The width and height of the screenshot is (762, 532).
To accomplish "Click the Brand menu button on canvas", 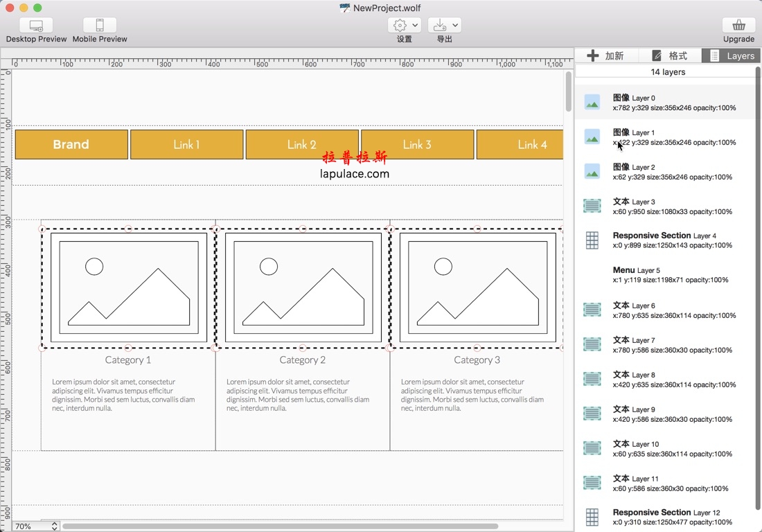I will pos(71,145).
